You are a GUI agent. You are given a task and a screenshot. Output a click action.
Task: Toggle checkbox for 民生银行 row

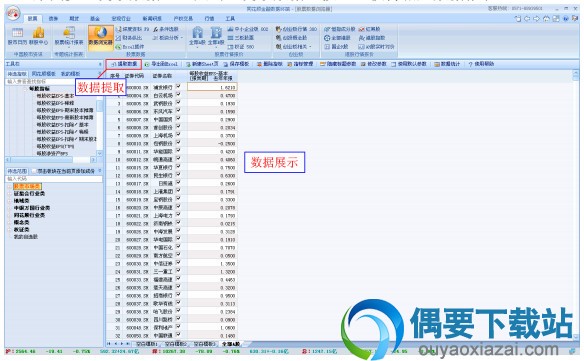[x=178, y=174]
